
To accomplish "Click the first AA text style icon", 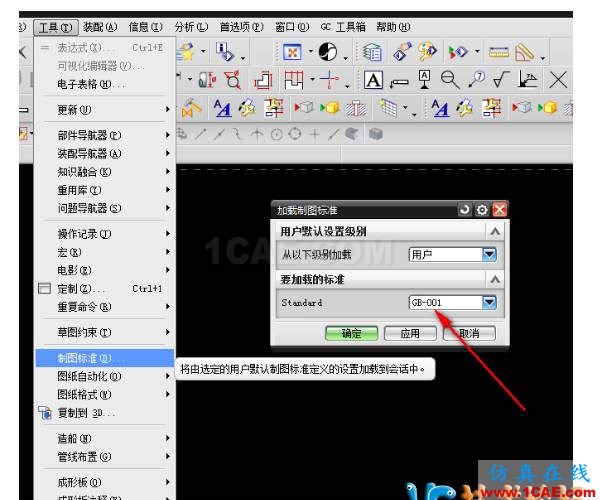I will 222,108.
